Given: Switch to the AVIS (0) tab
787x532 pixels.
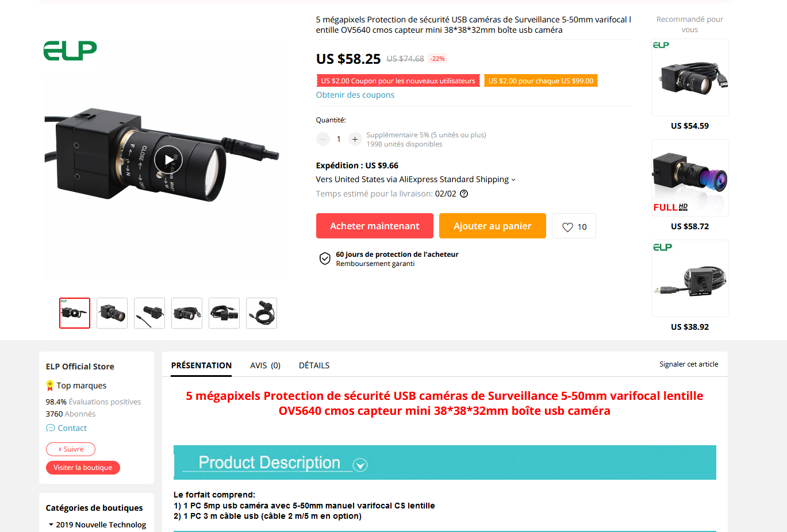Looking at the screenshot, I should click(x=265, y=365).
